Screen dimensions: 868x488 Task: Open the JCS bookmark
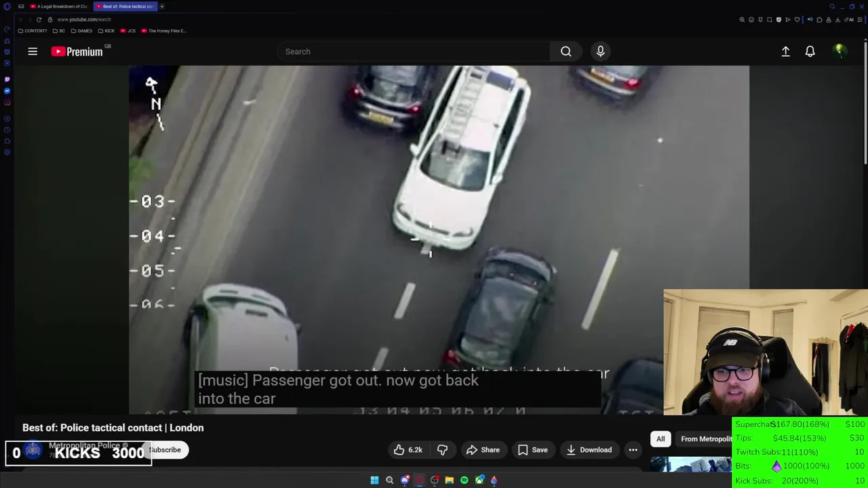pyautogui.click(x=128, y=30)
